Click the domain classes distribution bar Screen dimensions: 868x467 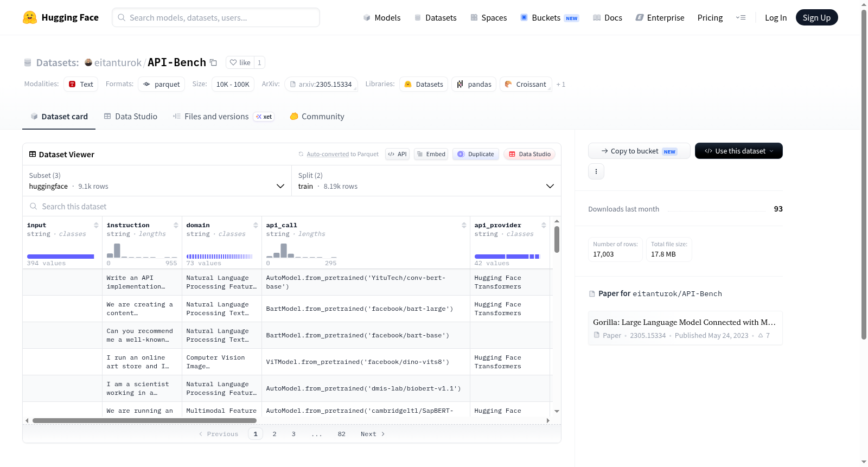(x=220, y=257)
